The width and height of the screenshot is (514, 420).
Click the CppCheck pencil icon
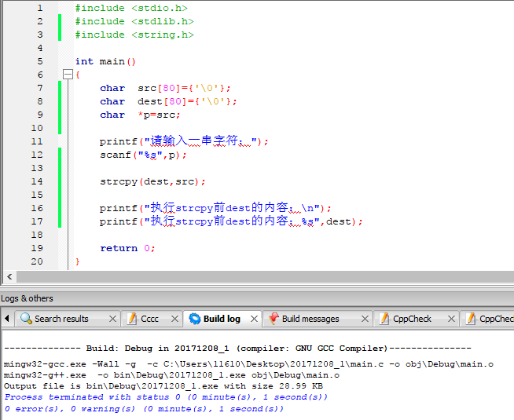[x=384, y=319]
